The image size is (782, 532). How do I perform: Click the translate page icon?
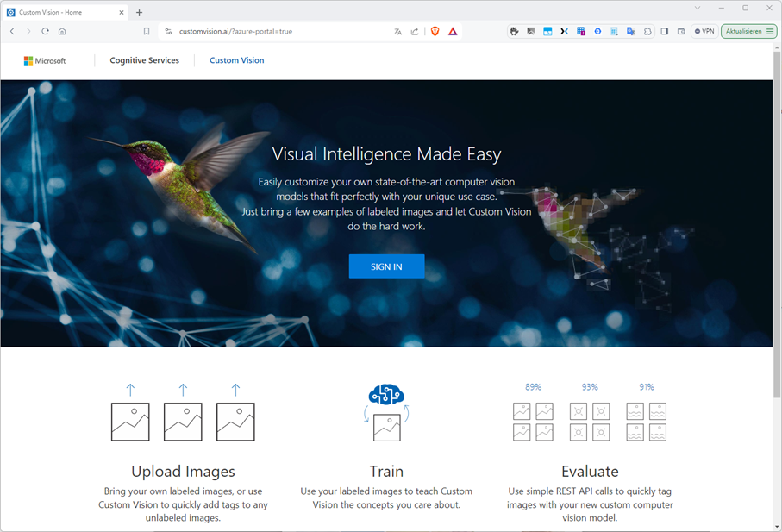(x=397, y=31)
